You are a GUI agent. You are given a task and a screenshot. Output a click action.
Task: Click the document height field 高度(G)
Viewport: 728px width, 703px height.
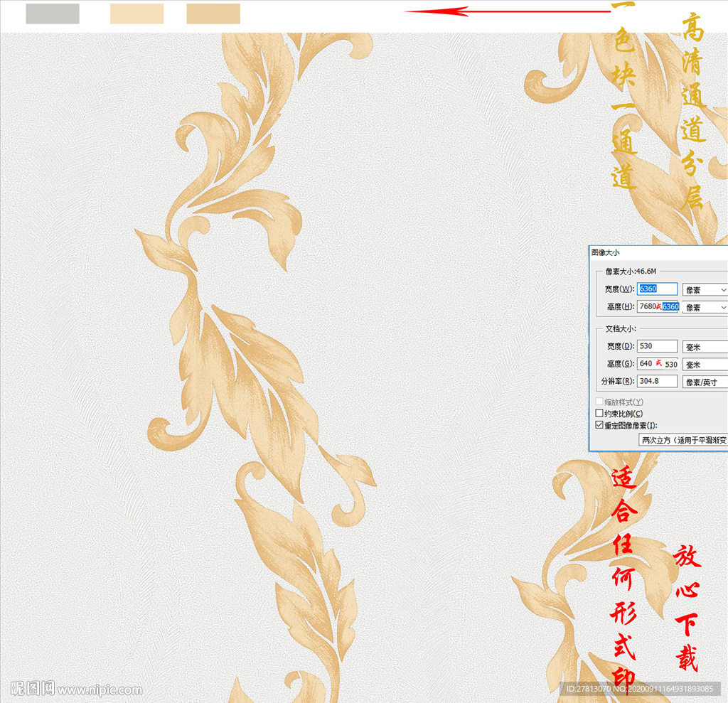tap(658, 363)
